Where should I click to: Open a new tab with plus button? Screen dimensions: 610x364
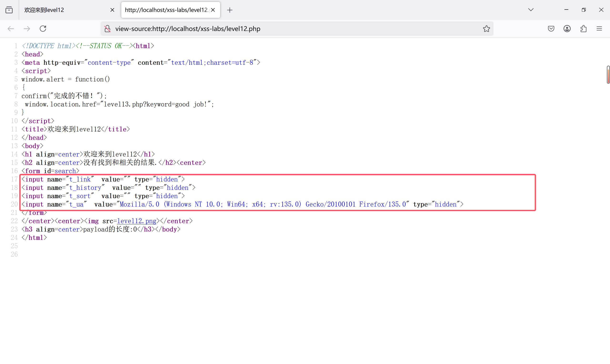tap(229, 10)
